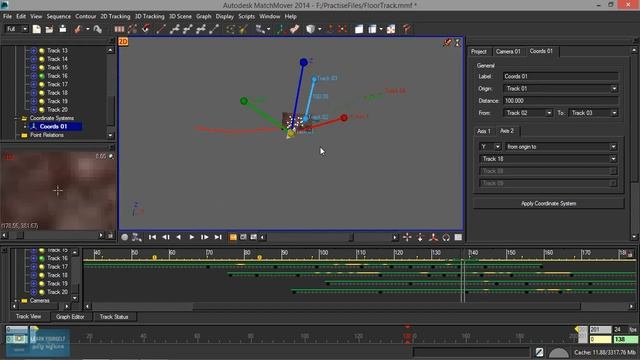Click the Label field containing Coords 01
This screenshot has height=360, width=640.
[560, 76]
